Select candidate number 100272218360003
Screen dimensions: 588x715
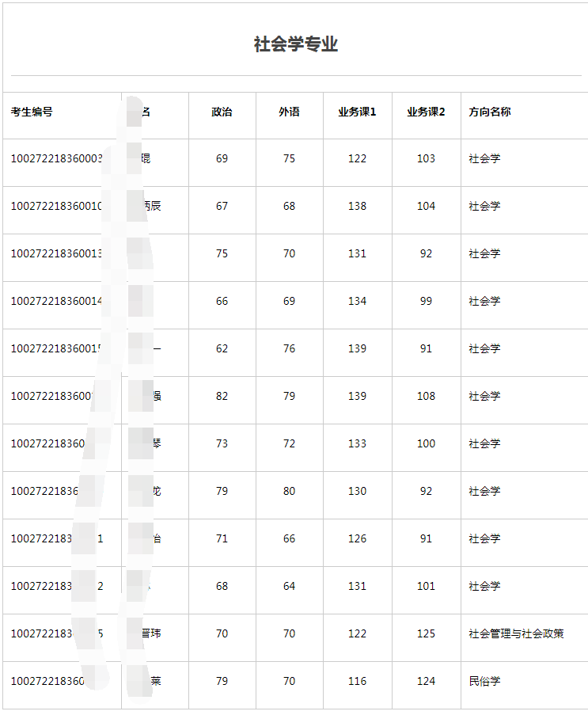click(x=57, y=158)
